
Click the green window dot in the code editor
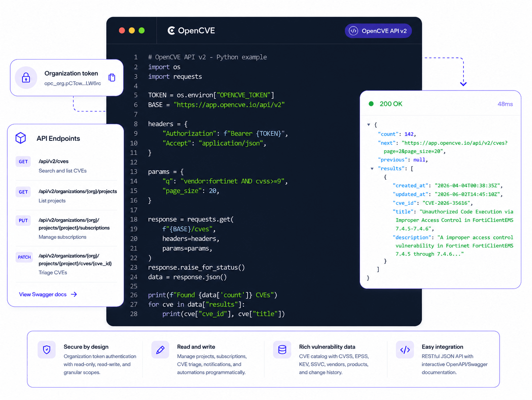[142, 31]
